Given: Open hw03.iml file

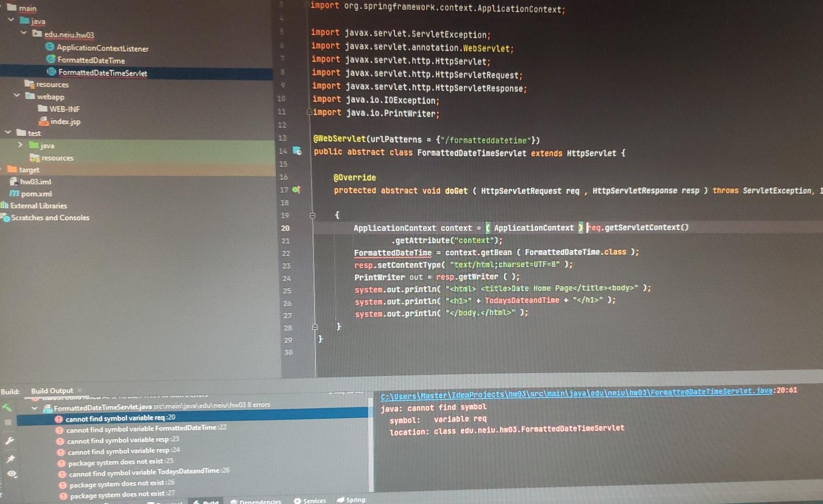Looking at the screenshot, I should pos(35,181).
